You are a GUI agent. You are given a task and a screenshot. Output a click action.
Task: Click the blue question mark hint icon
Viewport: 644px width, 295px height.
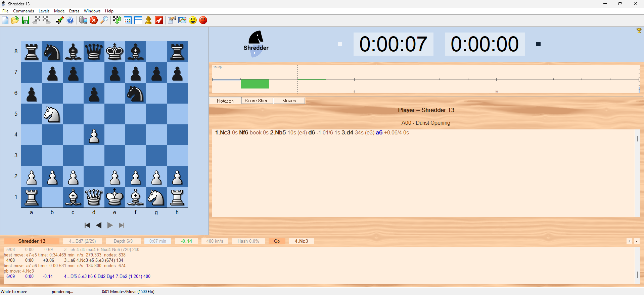[x=70, y=20]
